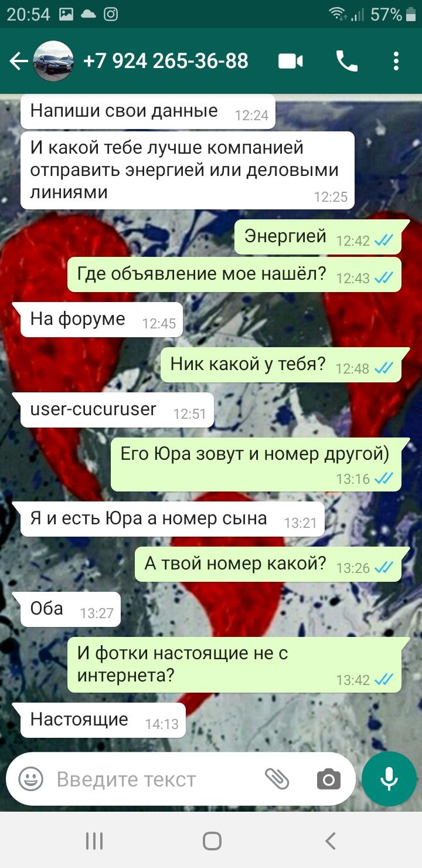Tap the "Я и есть Юра" message

click(172, 519)
